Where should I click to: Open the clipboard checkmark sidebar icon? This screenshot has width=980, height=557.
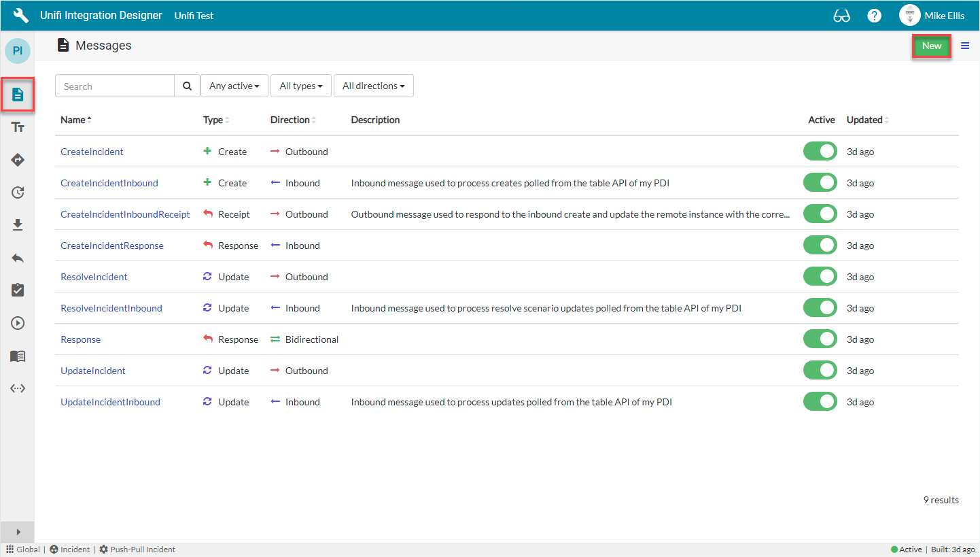click(x=18, y=290)
